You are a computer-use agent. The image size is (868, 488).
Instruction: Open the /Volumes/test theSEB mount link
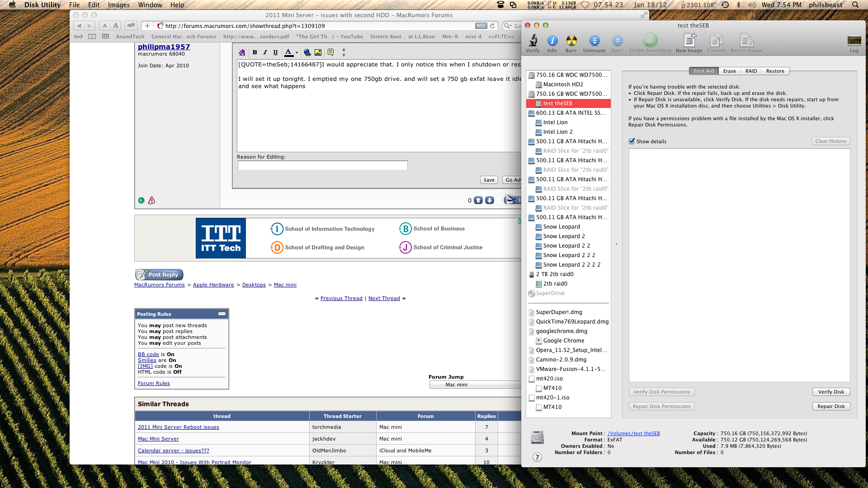(x=633, y=433)
